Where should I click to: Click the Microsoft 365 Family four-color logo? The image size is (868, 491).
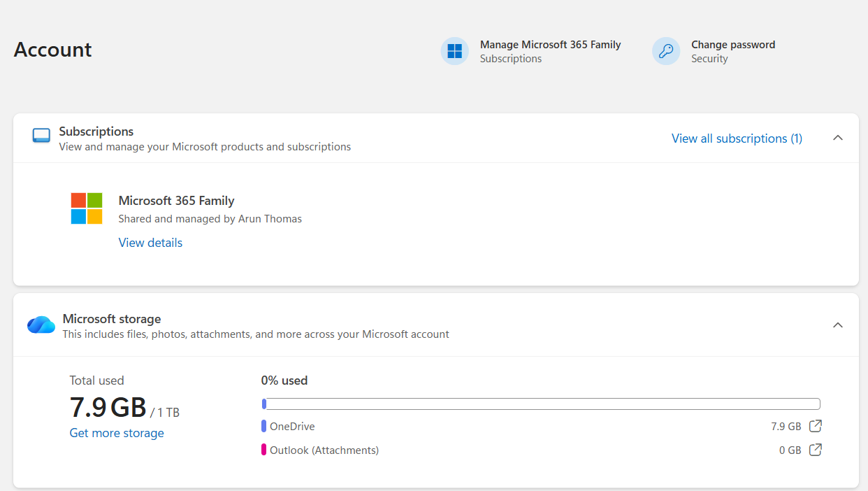point(87,208)
